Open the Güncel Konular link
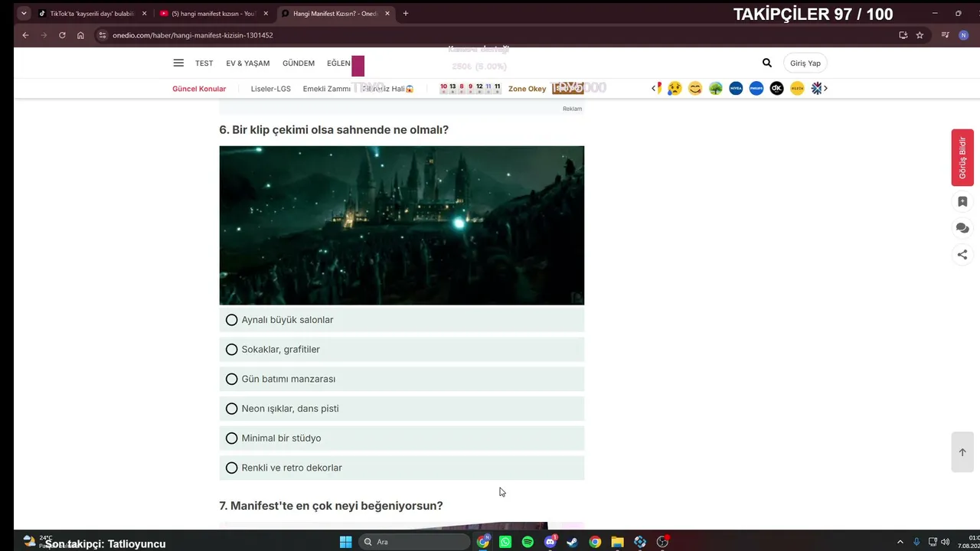This screenshot has width=980, height=551. coord(199,89)
